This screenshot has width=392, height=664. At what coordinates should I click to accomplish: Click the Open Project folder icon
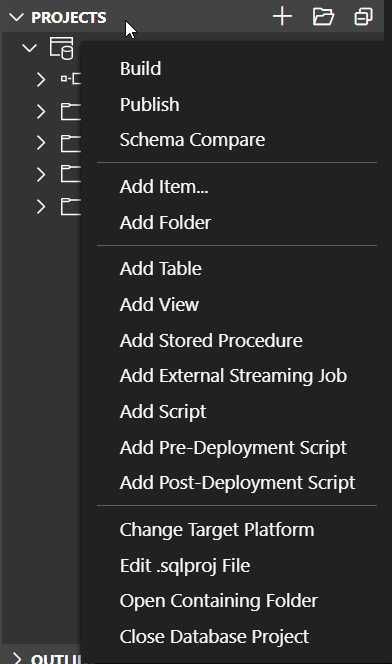[323, 17]
